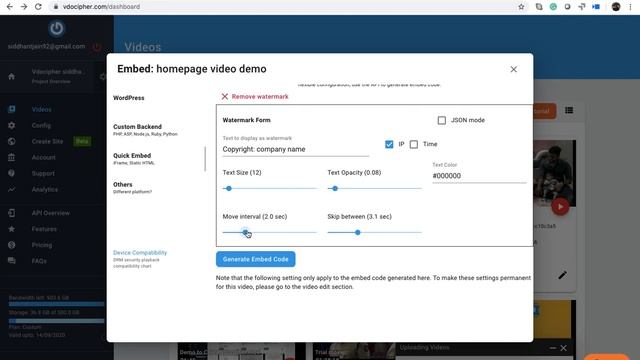
Task: Select the Others platform option
Action: pos(132,188)
